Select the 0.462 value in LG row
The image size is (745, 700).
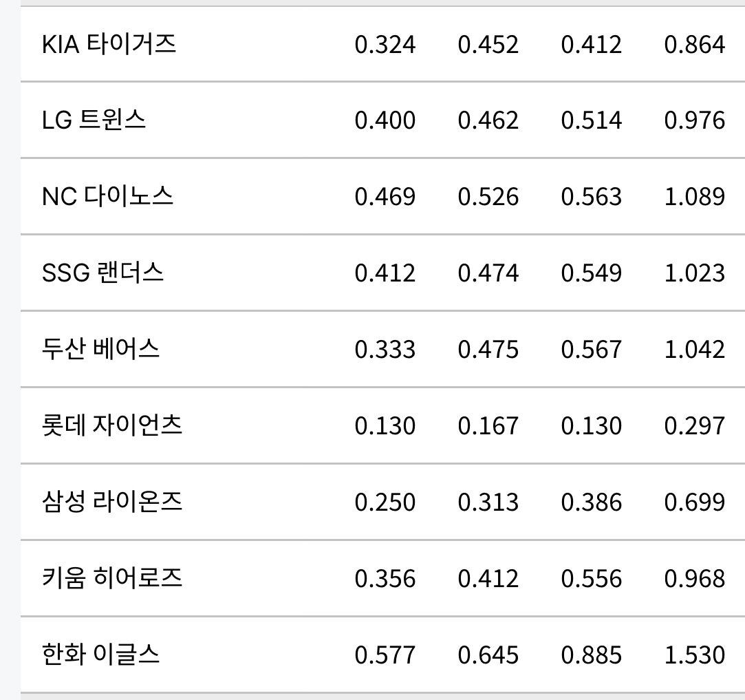[488, 120]
